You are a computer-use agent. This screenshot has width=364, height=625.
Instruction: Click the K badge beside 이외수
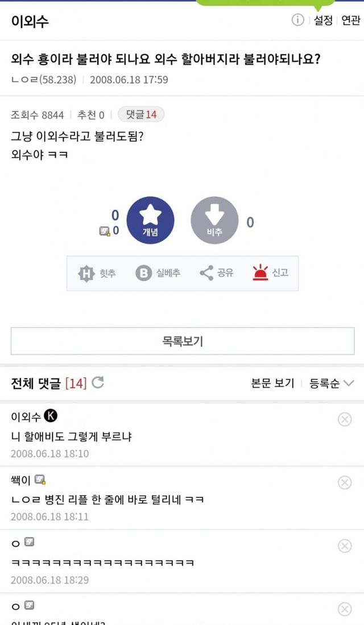[51, 417]
